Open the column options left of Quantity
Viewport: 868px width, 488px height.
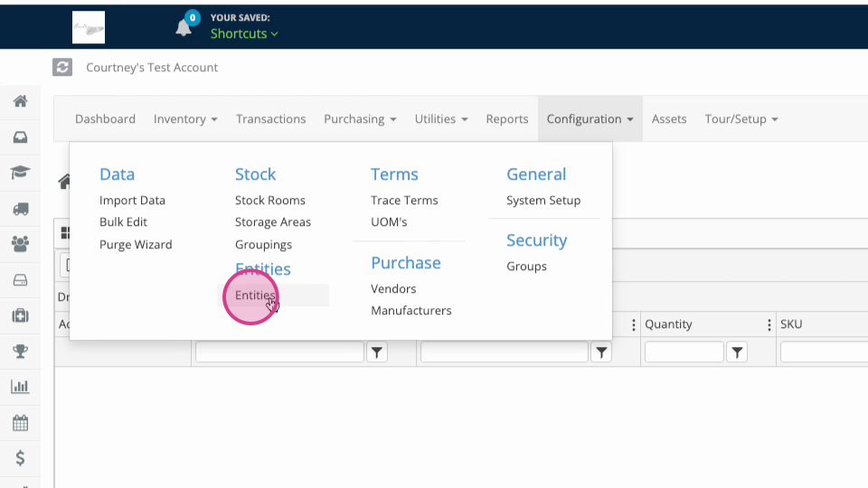tap(634, 325)
